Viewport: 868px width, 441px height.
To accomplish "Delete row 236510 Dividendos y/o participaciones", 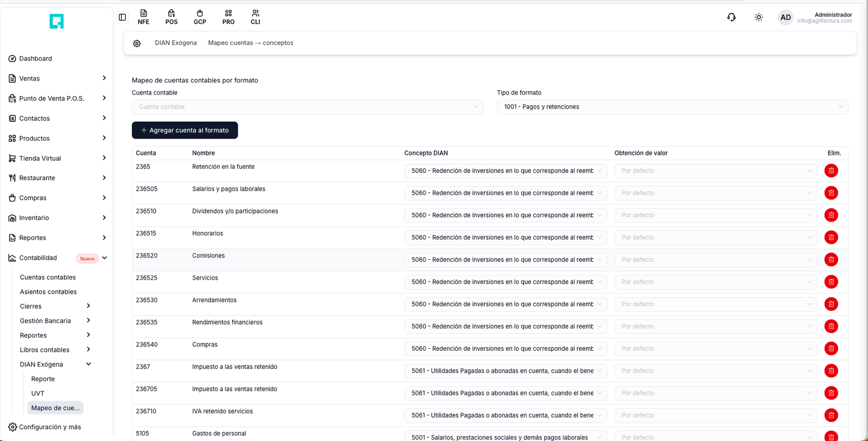I will 831,215.
